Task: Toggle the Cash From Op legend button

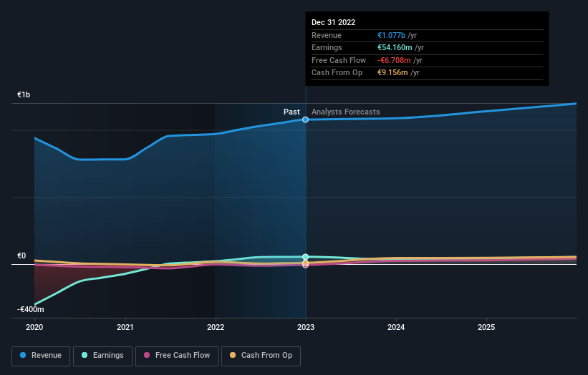Action: tap(261, 356)
